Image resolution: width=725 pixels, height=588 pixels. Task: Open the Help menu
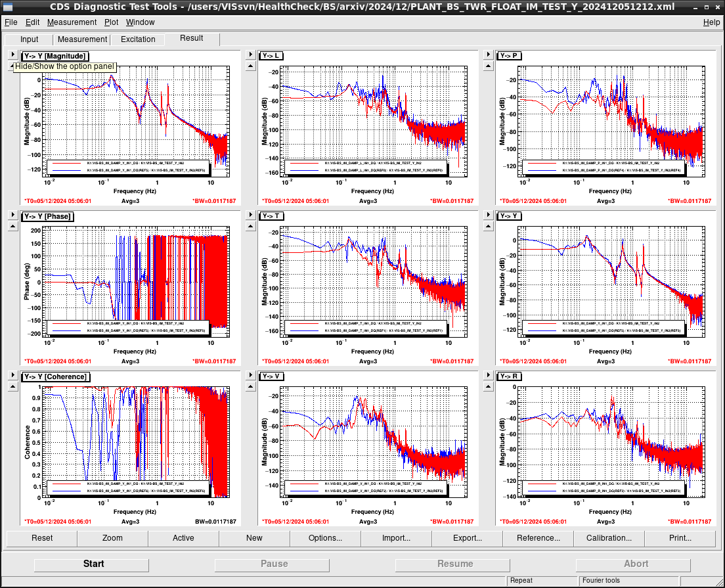point(711,22)
